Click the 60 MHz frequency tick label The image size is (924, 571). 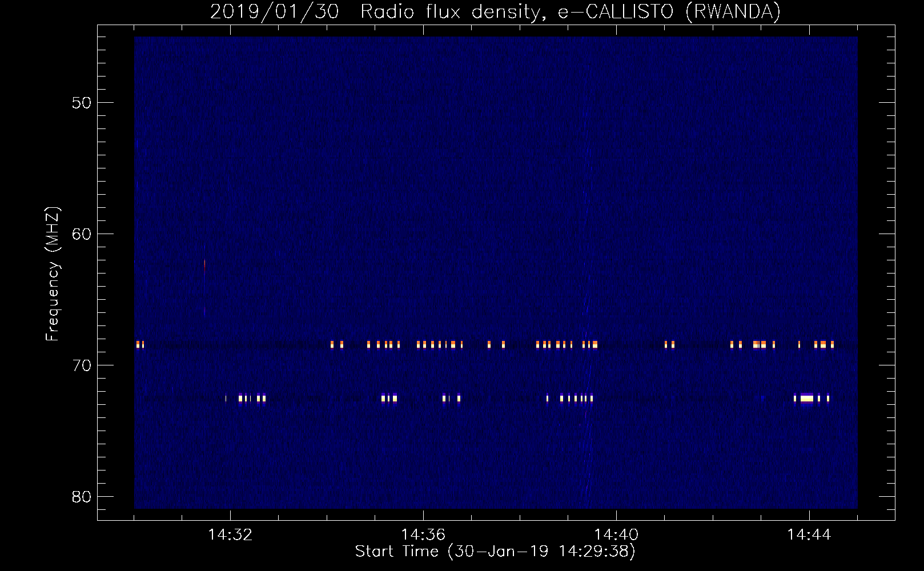click(x=82, y=234)
